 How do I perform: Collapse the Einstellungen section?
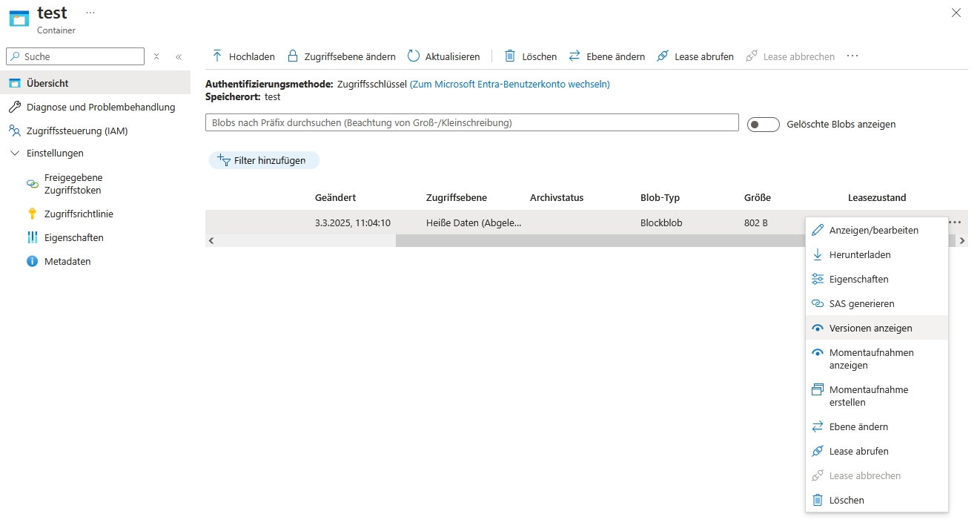[x=15, y=154]
